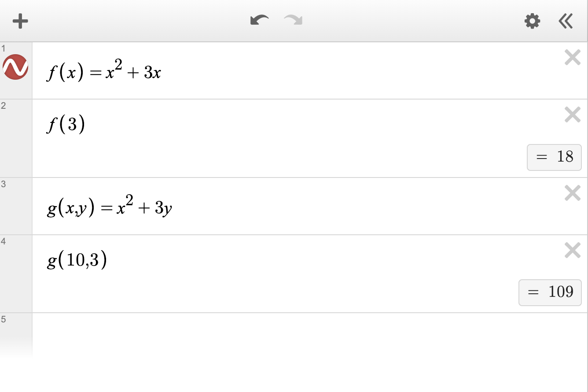The width and height of the screenshot is (588, 392).
Task: Delete the f(3) expression
Action: point(572,115)
